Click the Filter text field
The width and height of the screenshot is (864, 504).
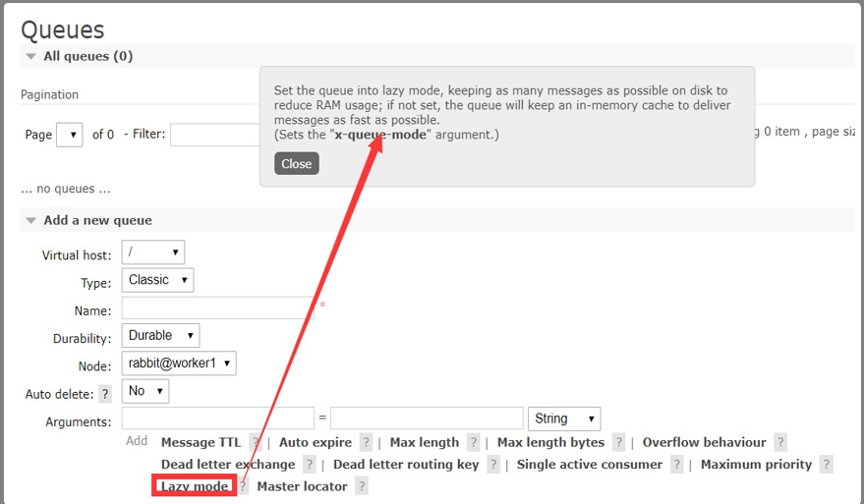point(215,135)
